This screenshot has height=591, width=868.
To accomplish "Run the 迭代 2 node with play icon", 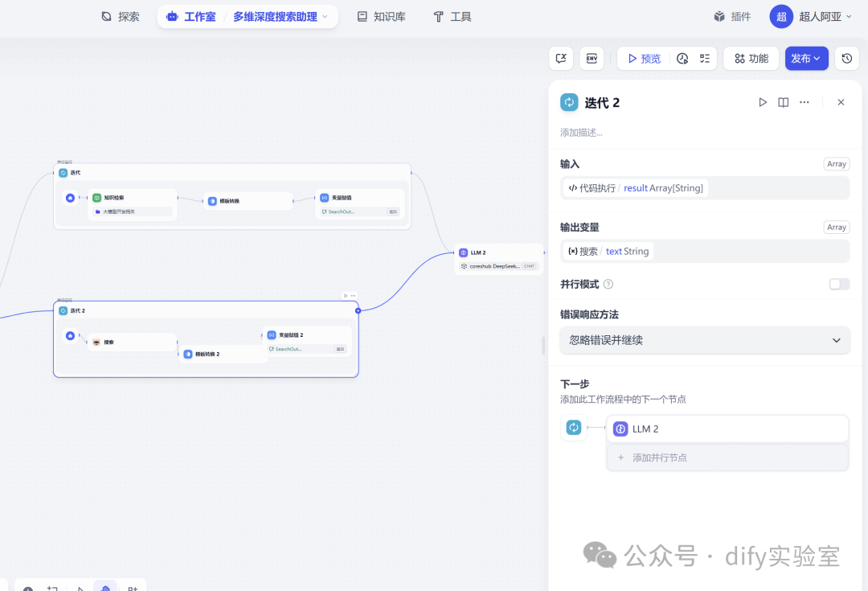I will pos(762,102).
